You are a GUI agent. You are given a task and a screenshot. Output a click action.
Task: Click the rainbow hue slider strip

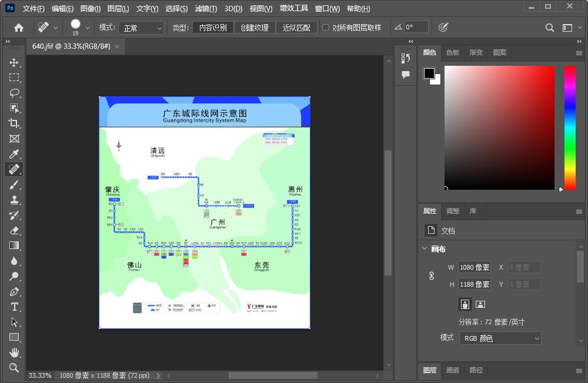tap(570, 127)
